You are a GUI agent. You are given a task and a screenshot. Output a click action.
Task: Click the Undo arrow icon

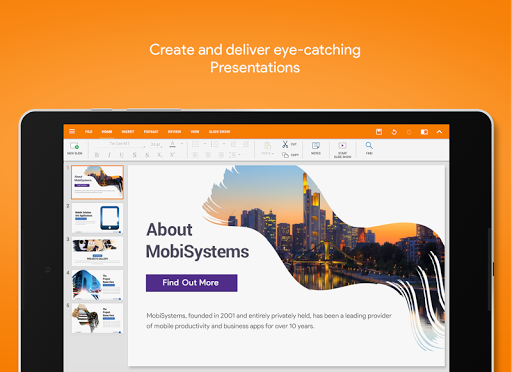click(394, 132)
